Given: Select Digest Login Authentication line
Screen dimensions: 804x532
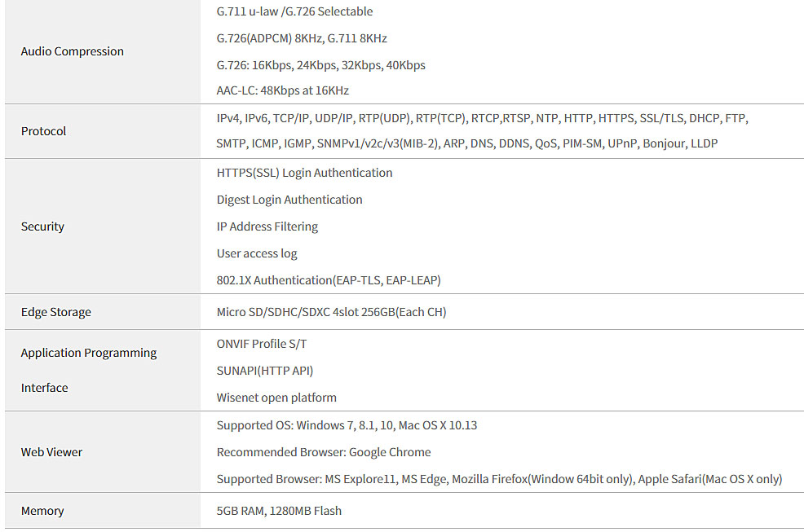Looking at the screenshot, I should pos(289,200).
